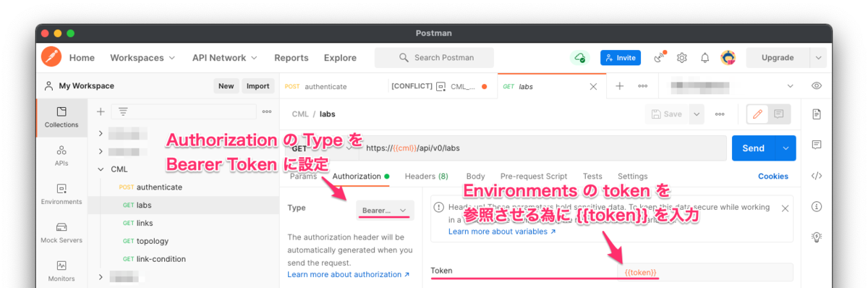Open the Home page
Screen dimensions: 868x288
point(82,58)
